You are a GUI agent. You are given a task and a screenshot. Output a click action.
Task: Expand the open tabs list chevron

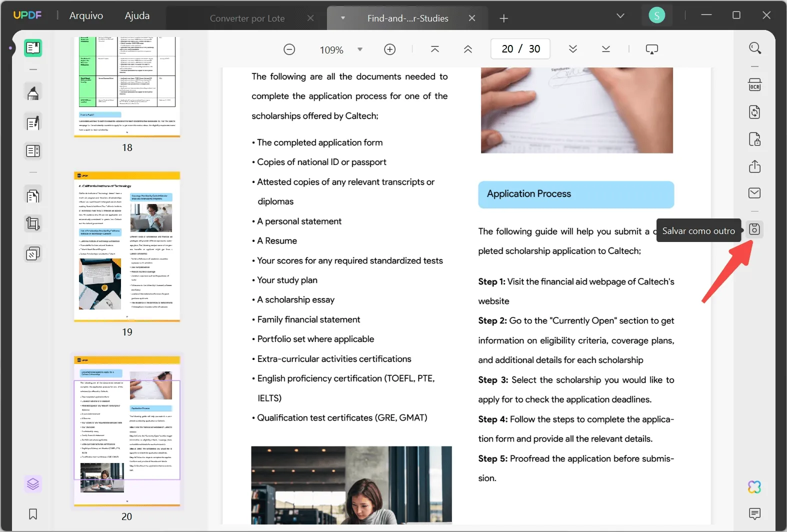click(x=620, y=16)
